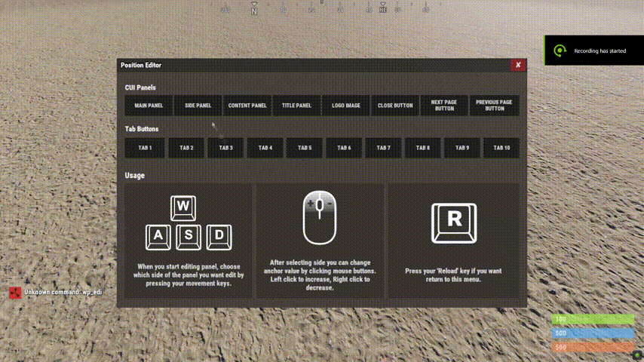Click the R reload key icon

(454, 223)
